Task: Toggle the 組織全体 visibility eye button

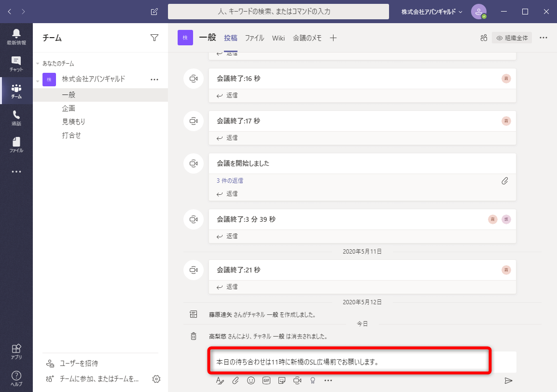Action: [512, 38]
